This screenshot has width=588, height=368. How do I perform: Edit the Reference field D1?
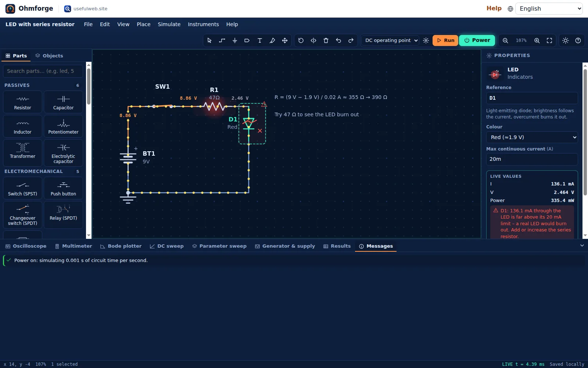tap(532, 98)
